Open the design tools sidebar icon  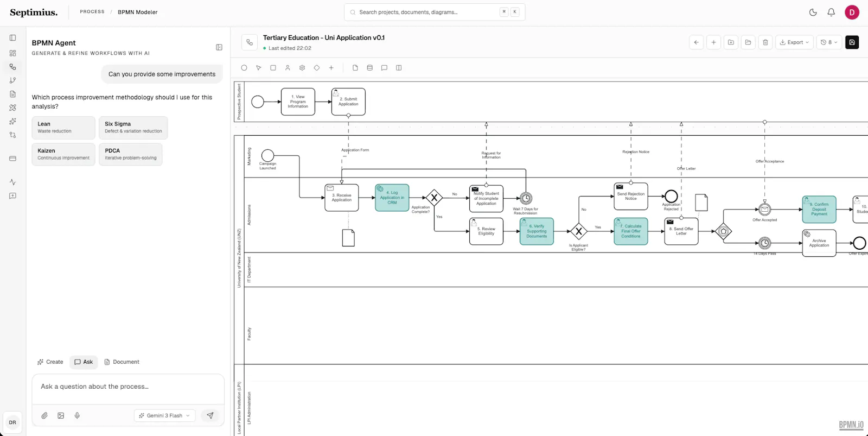pos(12,108)
